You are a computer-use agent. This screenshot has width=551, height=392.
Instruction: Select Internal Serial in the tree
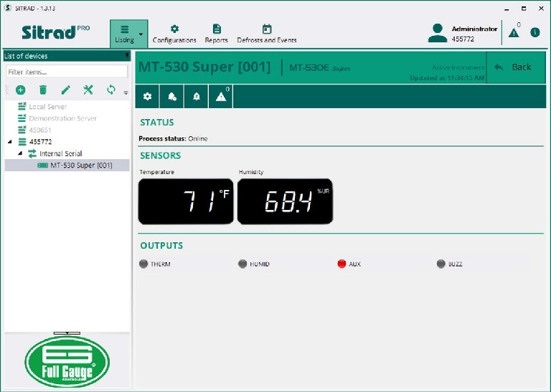(60, 153)
